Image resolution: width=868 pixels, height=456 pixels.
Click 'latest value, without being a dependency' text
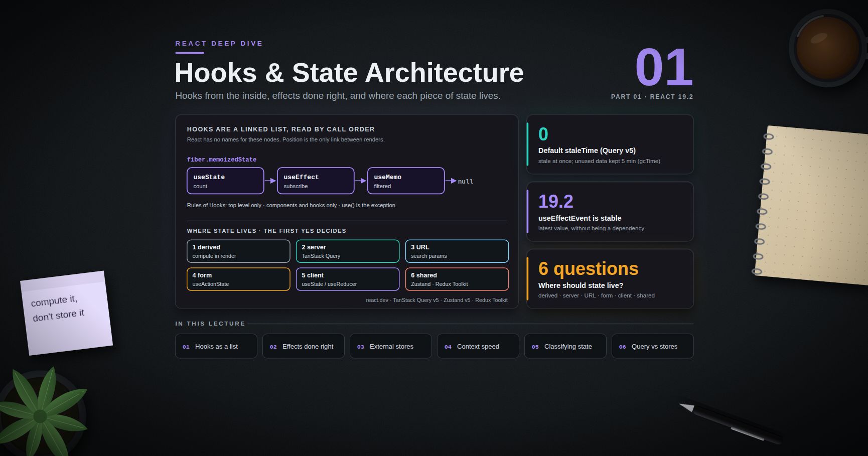coord(591,228)
